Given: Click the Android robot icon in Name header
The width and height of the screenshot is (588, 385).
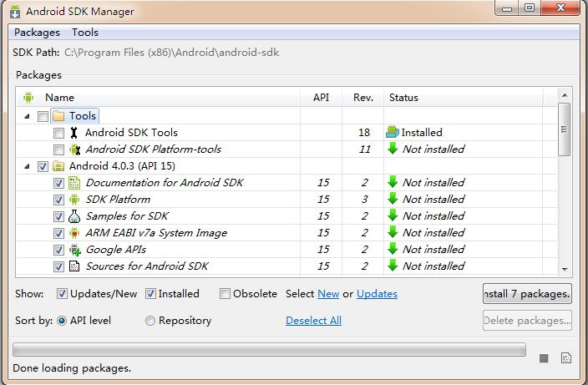Looking at the screenshot, I should (x=28, y=98).
